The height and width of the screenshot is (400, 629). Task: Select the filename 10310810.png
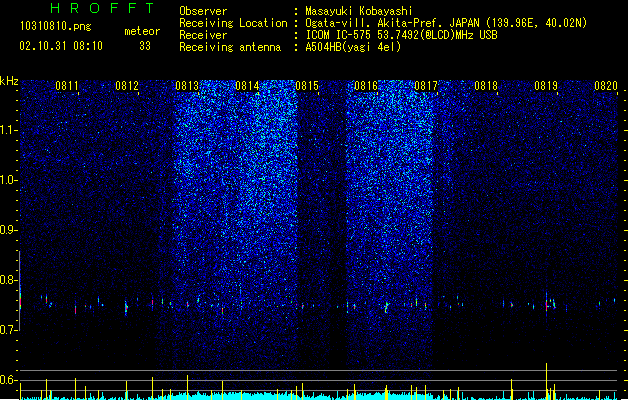tap(56, 26)
